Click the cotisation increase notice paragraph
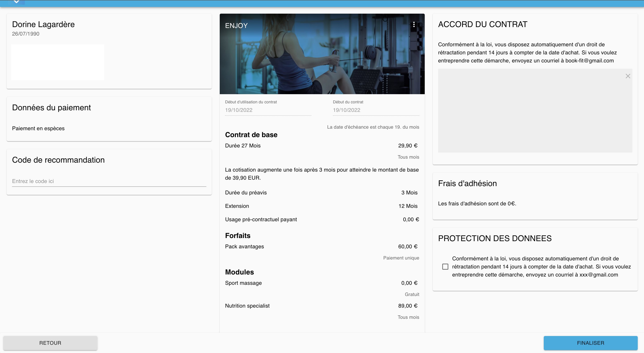 coord(322,174)
